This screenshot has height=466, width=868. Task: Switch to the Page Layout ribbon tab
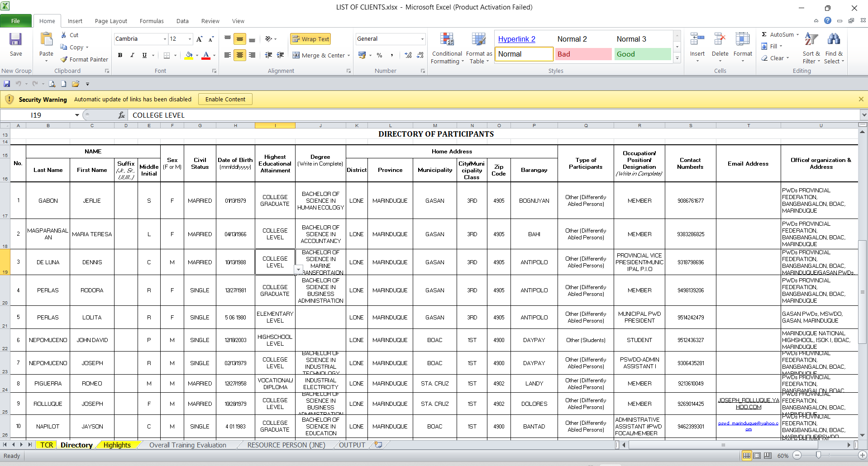click(x=111, y=21)
